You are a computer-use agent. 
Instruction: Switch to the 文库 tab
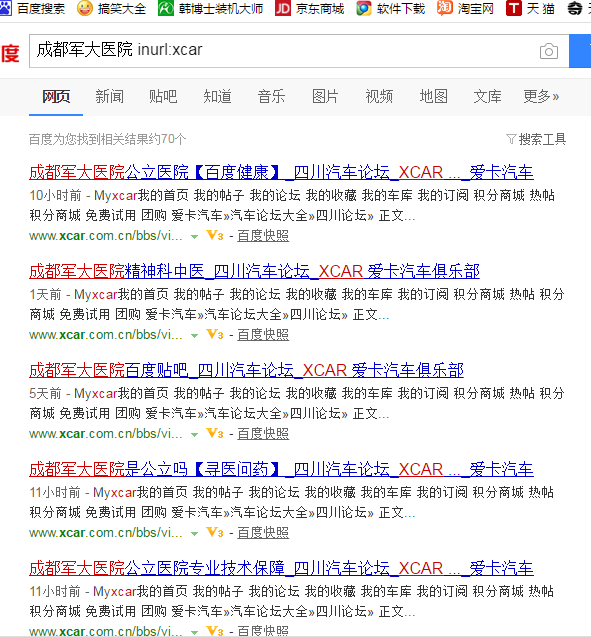pyautogui.click(x=487, y=96)
